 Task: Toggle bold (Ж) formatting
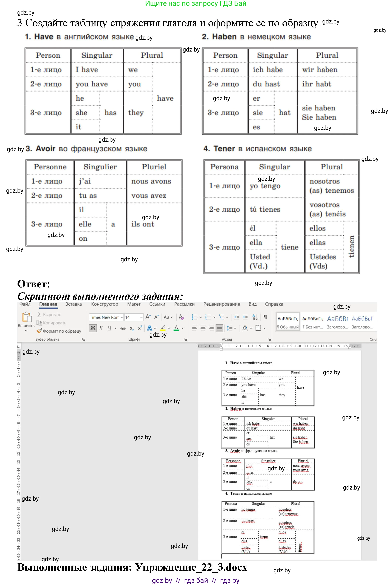(93, 328)
